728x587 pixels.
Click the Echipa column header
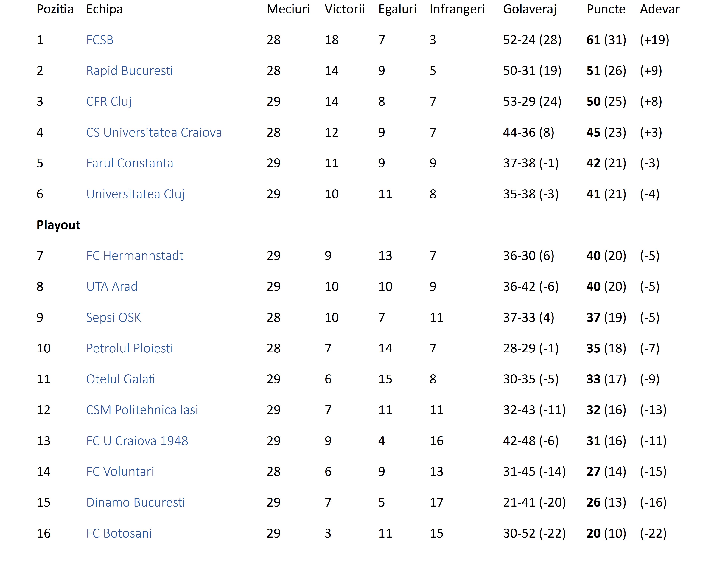[x=104, y=9]
